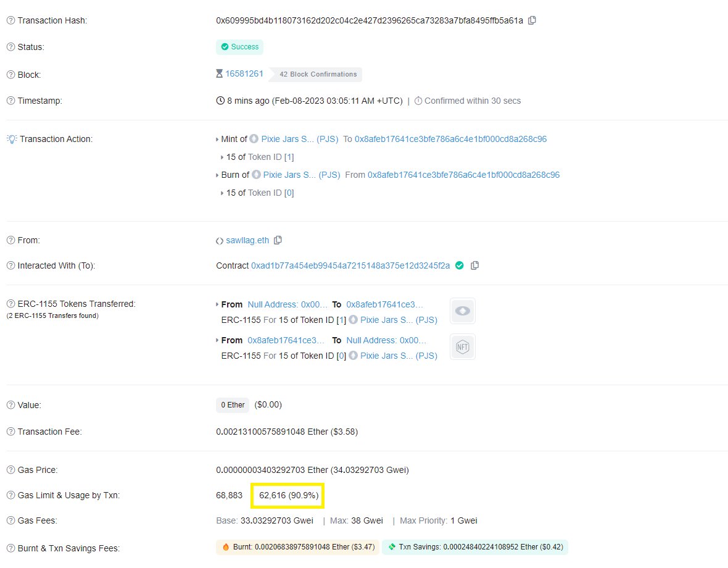The width and height of the screenshot is (728, 568).
Task: Open sender address in Burn action row
Action: pyautogui.click(x=464, y=175)
